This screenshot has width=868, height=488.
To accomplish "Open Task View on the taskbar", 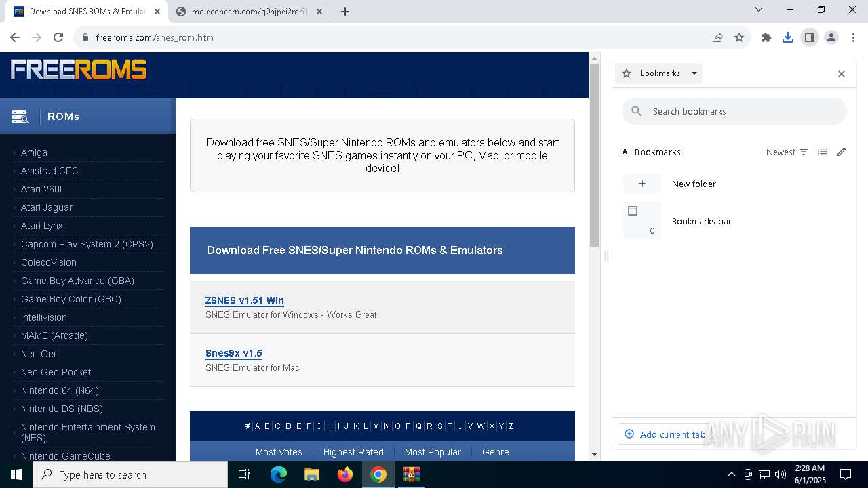I will coord(244,474).
